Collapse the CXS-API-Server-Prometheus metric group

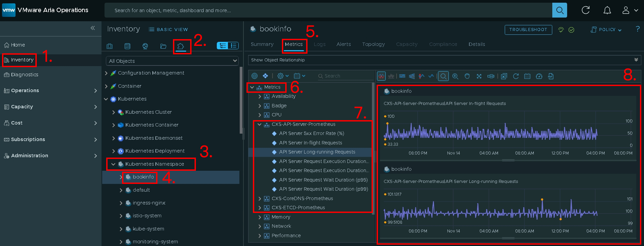point(260,124)
